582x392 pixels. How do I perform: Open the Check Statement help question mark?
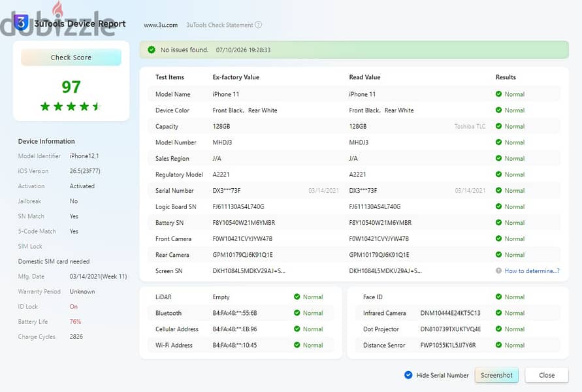tap(258, 25)
